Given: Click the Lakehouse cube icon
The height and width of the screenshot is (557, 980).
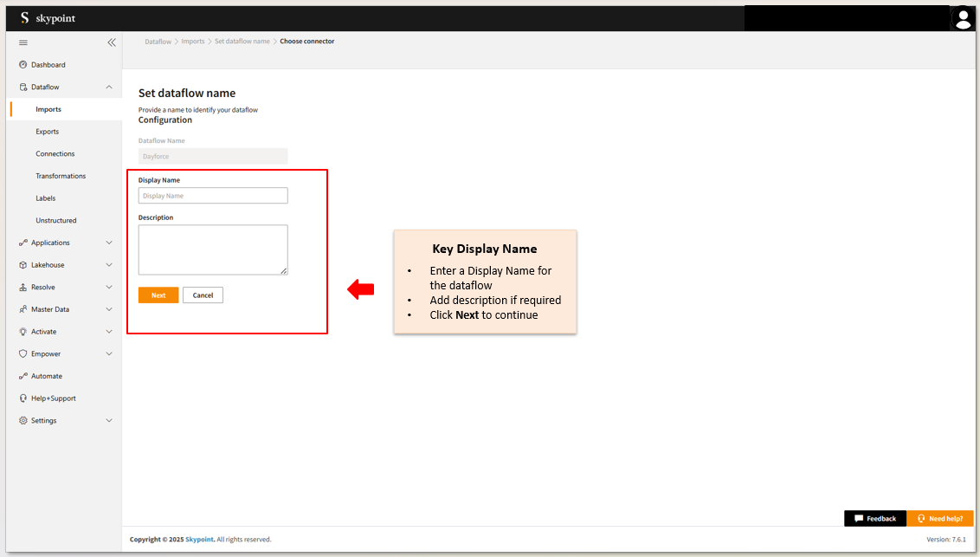Looking at the screenshot, I should click(x=23, y=265).
